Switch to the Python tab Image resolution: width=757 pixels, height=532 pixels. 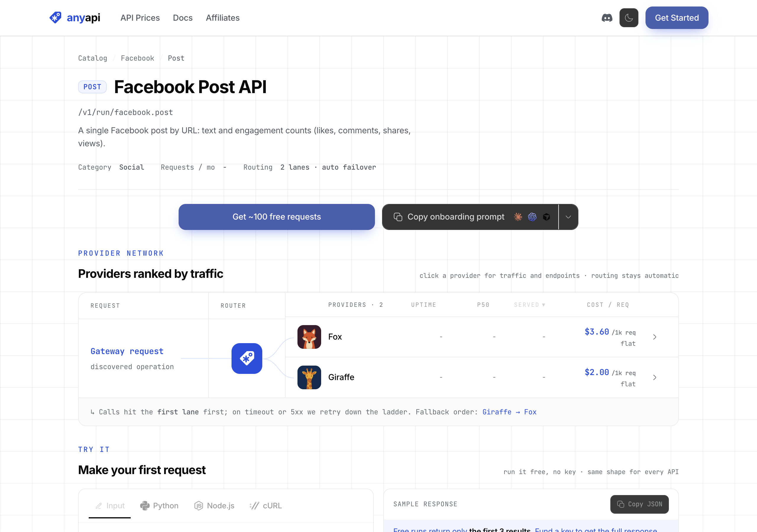pos(159,506)
